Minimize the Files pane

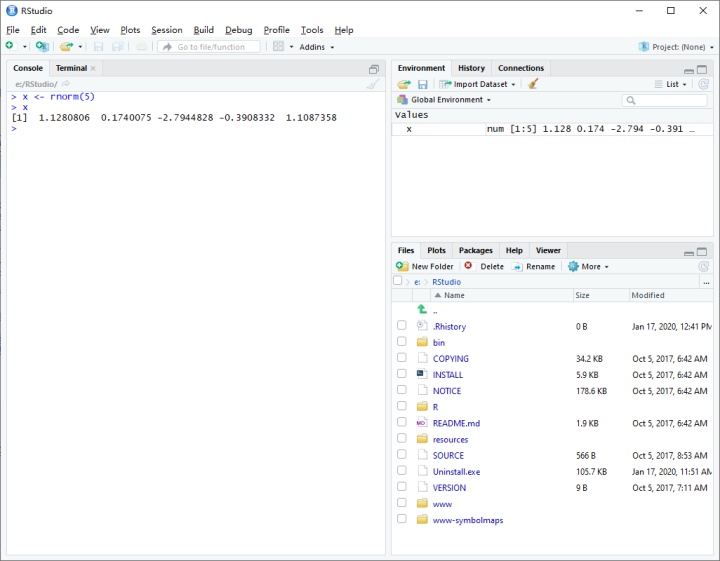tap(689, 253)
